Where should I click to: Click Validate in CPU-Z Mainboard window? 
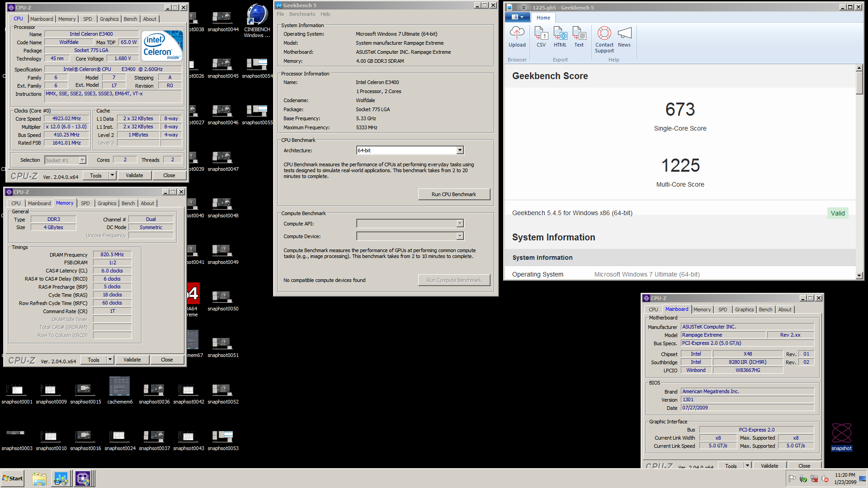(x=769, y=465)
